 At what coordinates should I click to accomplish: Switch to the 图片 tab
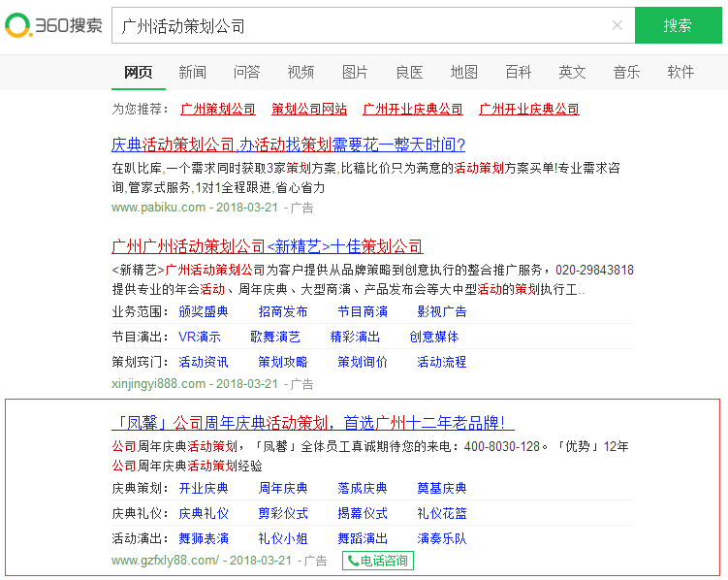(355, 72)
